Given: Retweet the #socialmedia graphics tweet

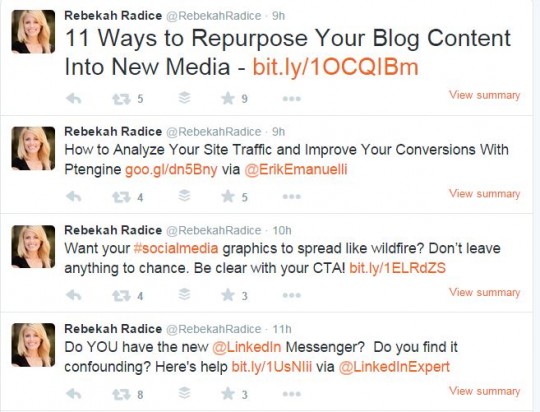Looking at the screenshot, I should tap(121, 296).
